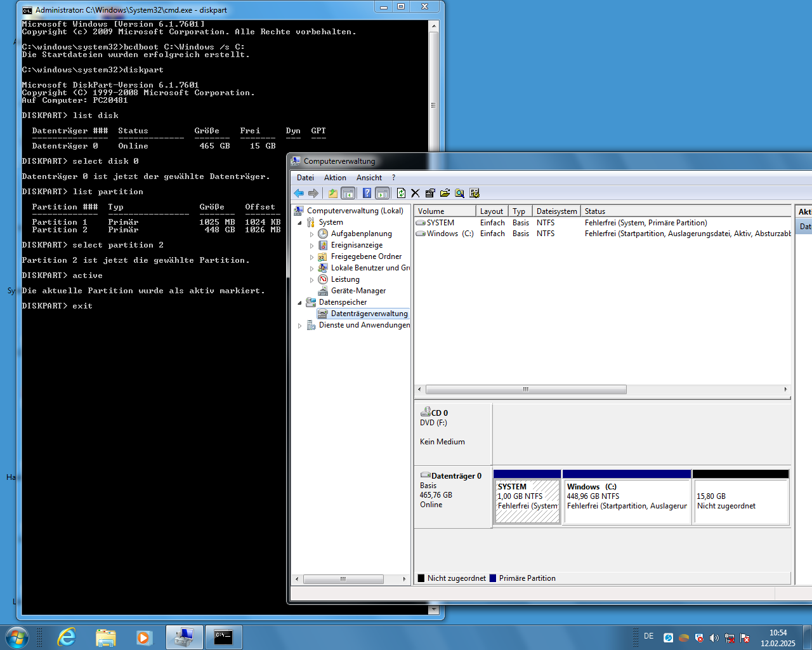Viewport: 812px width, 650px height.
Task: Click the Properties toolbar icon
Action: pos(430,193)
